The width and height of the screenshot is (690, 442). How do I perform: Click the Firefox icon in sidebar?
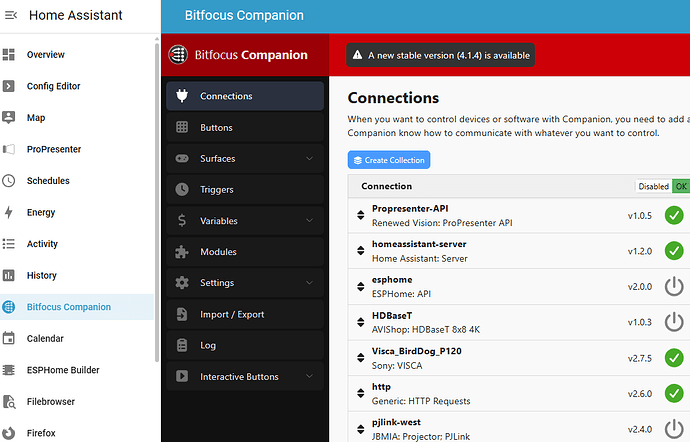tap(9, 433)
